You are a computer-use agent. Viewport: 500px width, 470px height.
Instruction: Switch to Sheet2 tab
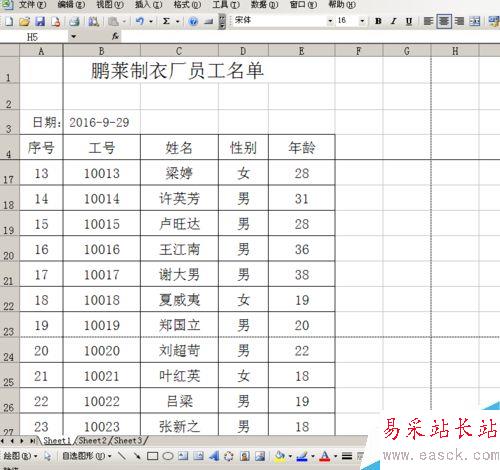pyautogui.click(x=92, y=441)
